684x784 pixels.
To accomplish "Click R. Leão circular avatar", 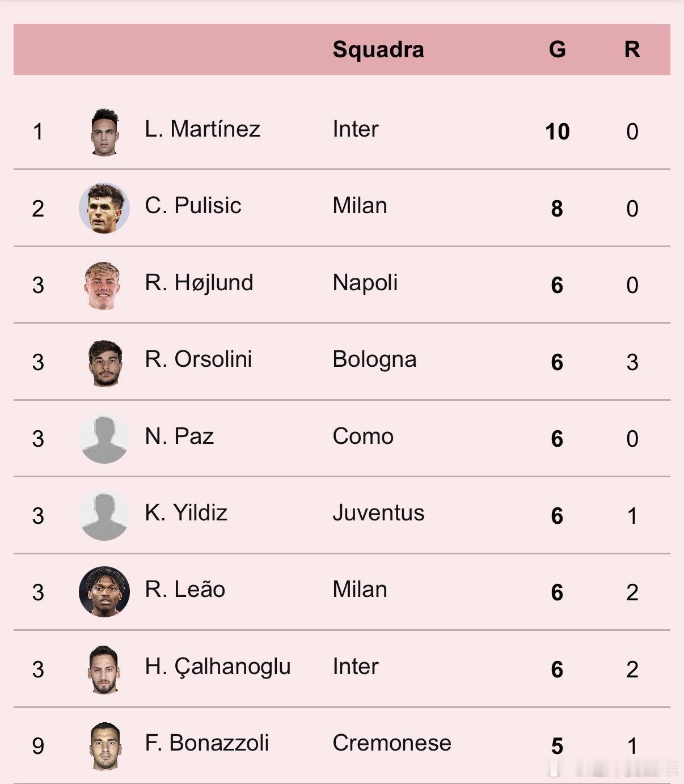I will click(x=104, y=592).
